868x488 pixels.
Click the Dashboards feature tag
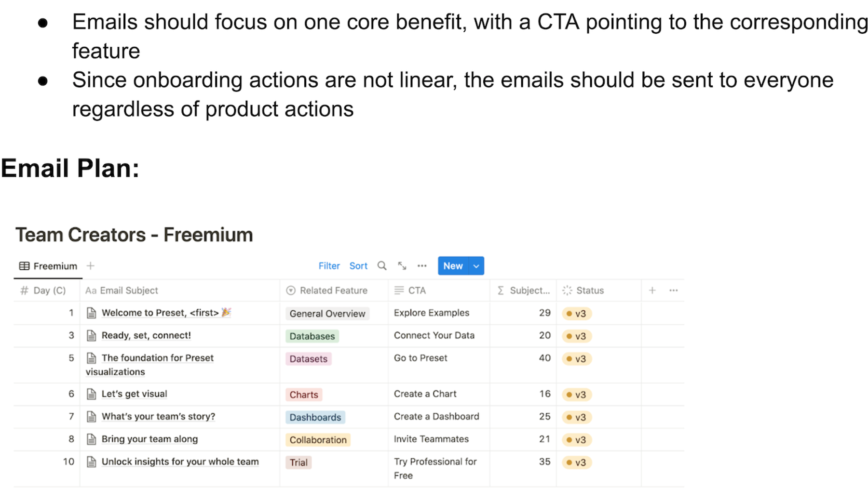pos(315,417)
